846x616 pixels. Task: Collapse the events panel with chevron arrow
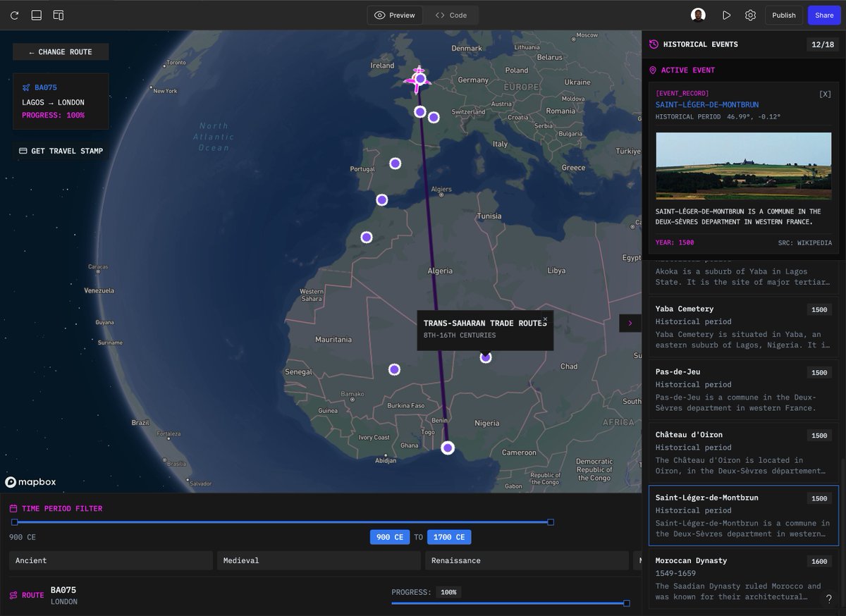click(630, 323)
